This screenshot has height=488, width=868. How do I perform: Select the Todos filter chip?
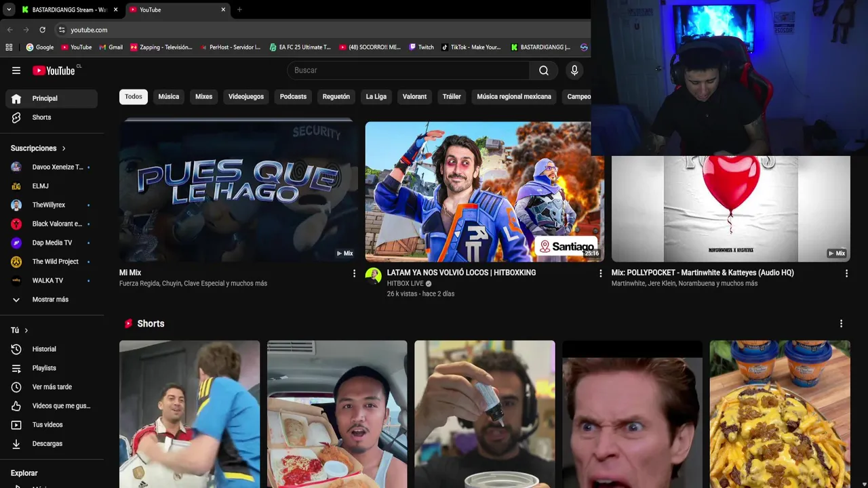pyautogui.click(x=134, y=96)
